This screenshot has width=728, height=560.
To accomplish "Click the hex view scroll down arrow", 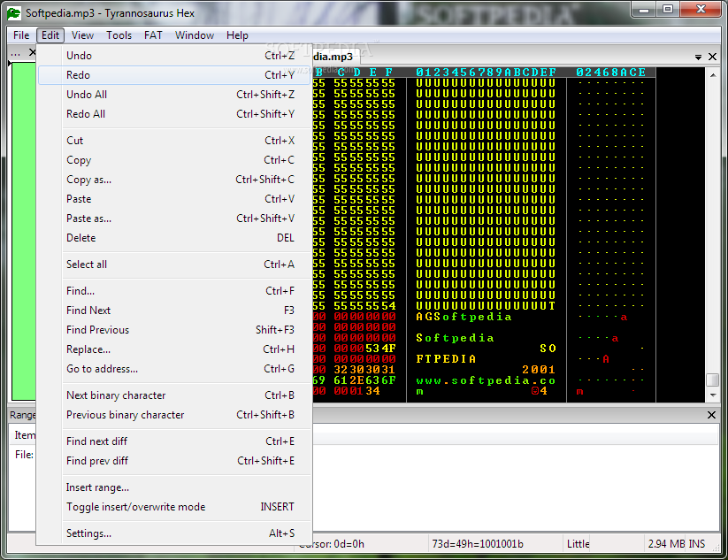I will point(713,395).
